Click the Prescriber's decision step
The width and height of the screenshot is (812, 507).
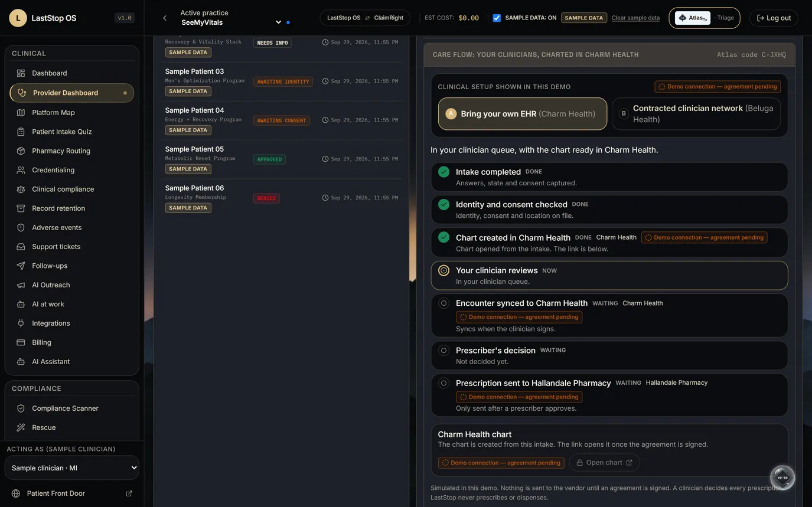609,355
